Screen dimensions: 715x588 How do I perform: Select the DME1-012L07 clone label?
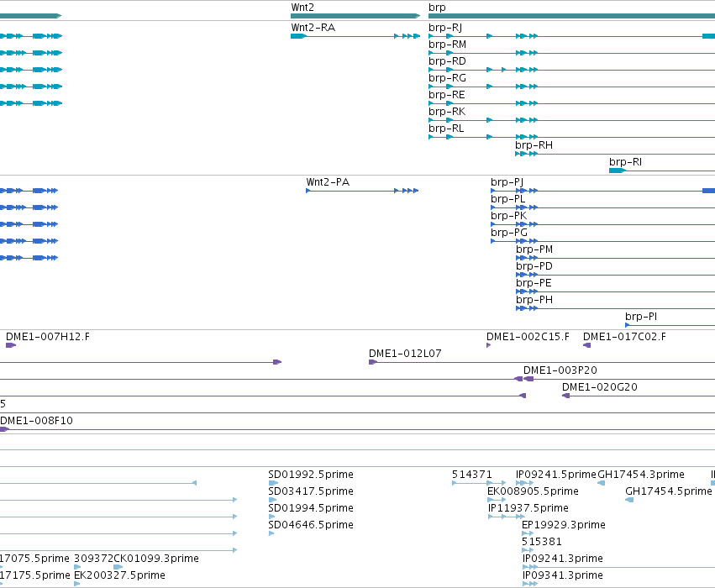click(405, 354)
